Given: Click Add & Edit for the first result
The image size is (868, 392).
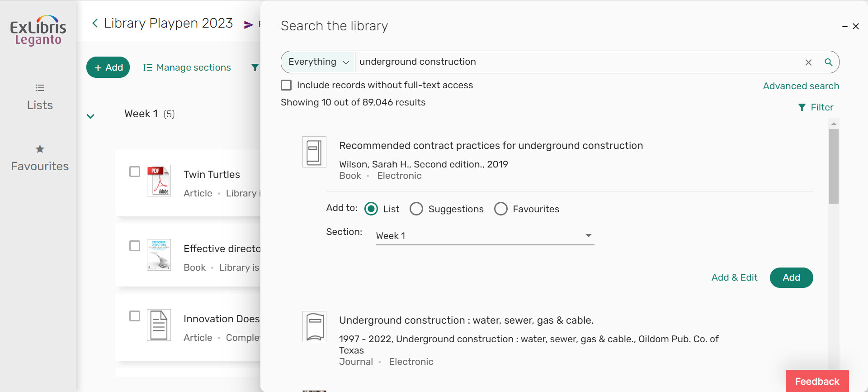Looking at the screenshot, I should (x=734, y=277).
